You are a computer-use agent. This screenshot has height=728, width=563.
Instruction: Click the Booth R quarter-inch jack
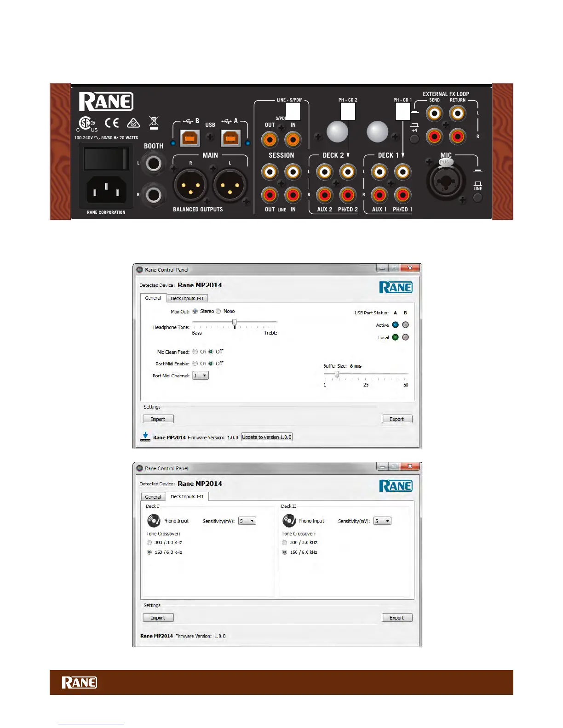pos(154,195)
